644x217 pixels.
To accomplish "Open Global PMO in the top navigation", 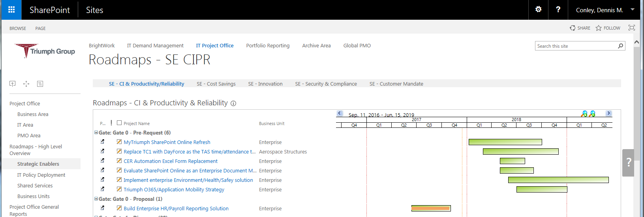I will pyautogui.click(x=357, y=46).
